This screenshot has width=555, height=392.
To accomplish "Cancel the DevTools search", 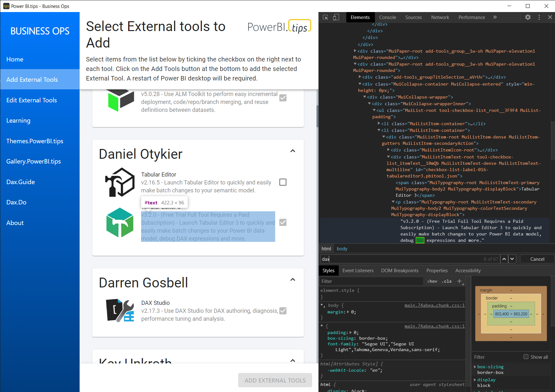I will pos(537,259).
